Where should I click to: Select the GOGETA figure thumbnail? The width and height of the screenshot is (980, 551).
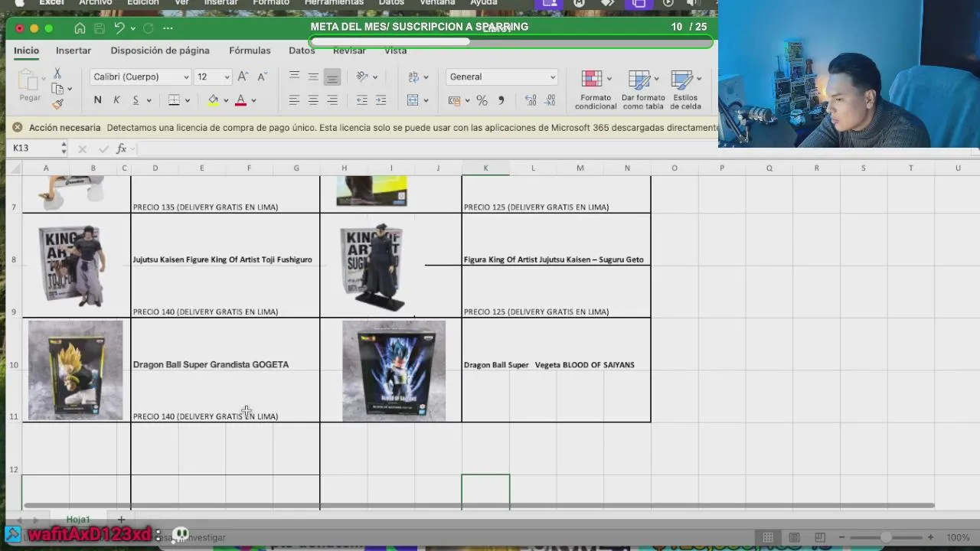[x=75, y=370]
